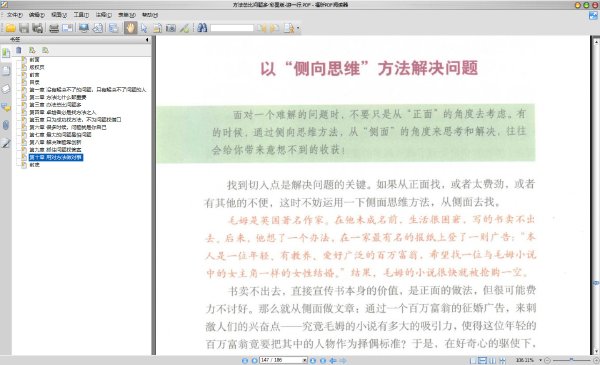This screenshot has width=600, height=365.
Task: Click the Snapshot camera tool icon
Action: [171, 28]
